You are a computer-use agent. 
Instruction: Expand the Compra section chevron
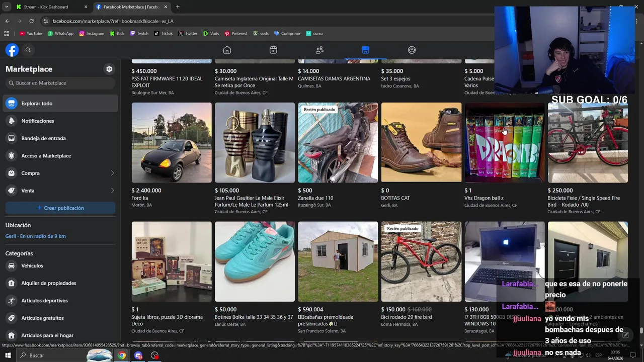click(x=112, y=173)
